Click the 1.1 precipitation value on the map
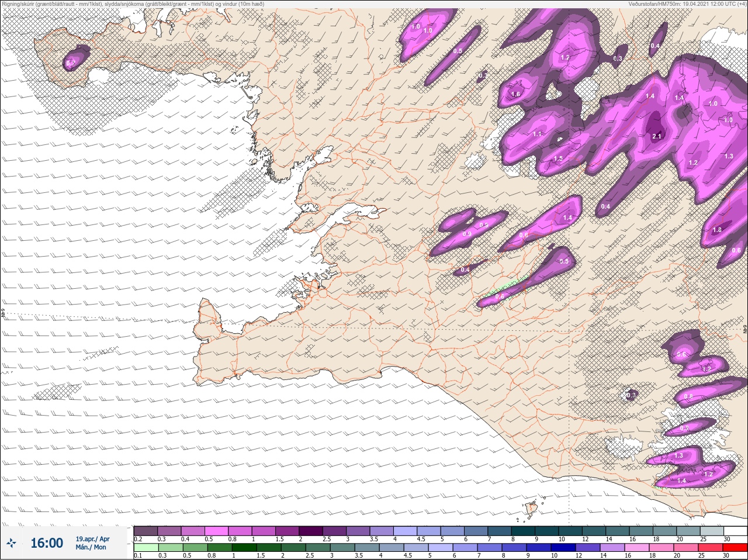The height and width of the screenshot is (560, 748). point(538,134)
